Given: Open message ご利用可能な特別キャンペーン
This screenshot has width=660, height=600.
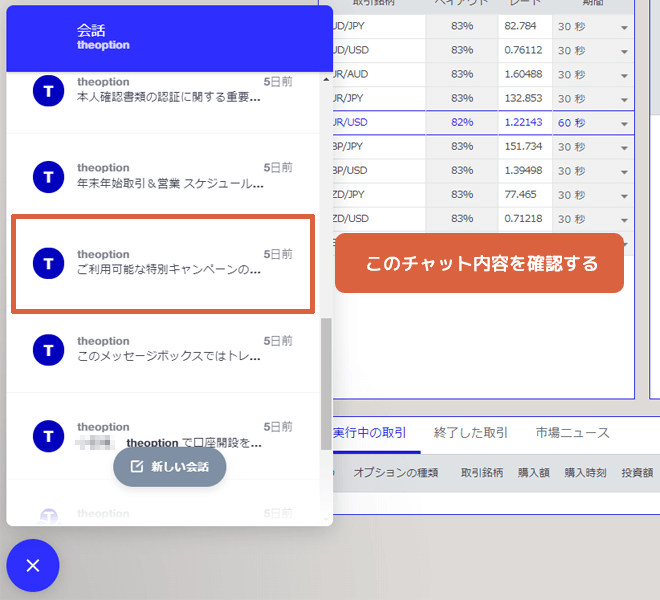Looking at the screenshot, I should pyautogui.click(x=163, y=264).
